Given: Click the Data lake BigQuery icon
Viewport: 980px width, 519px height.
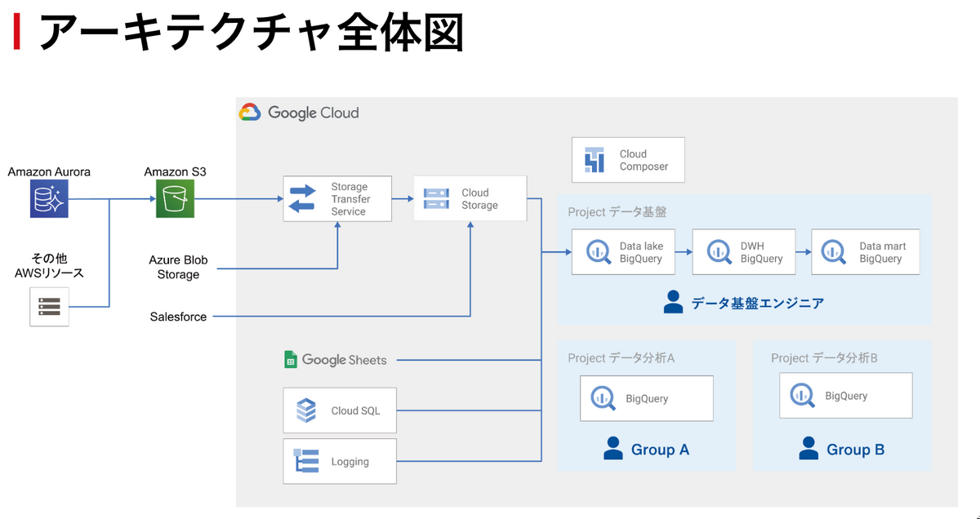Looking at the screenshot, I should (597, 251).
